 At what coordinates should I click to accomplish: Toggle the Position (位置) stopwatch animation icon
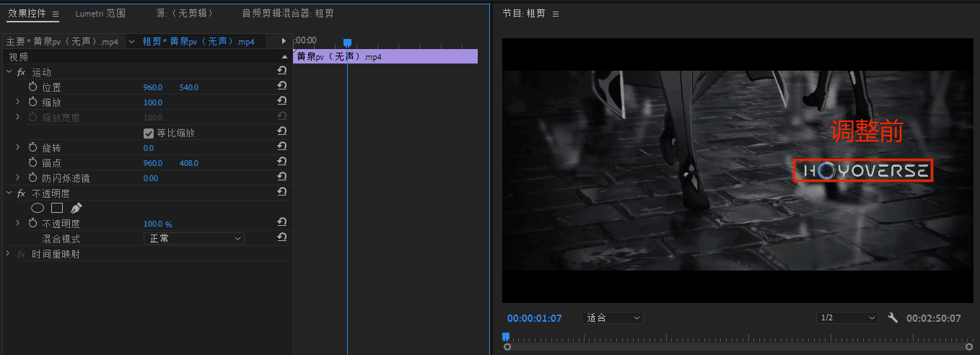click(32, 87)
